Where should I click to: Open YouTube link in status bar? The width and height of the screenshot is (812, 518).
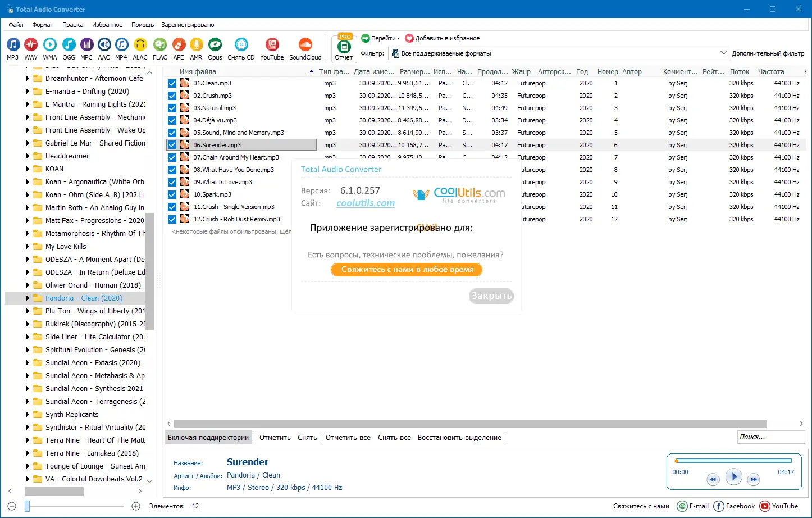pos(779,506)
